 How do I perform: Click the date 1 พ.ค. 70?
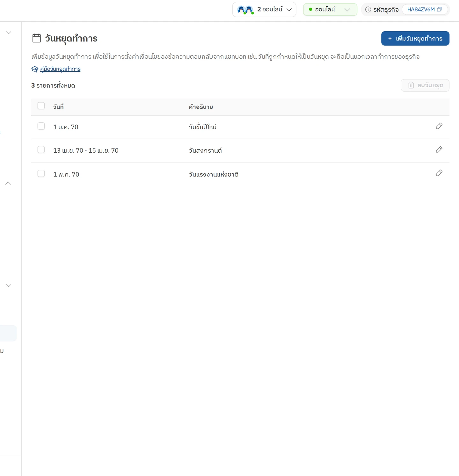point(66,174)
